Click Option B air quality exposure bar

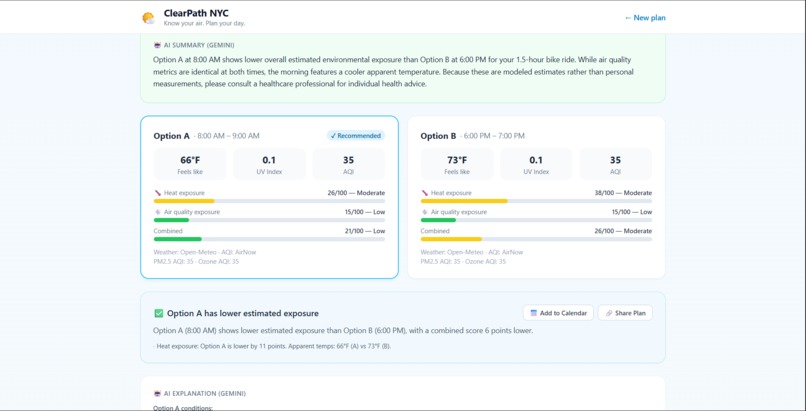[536, 220]
